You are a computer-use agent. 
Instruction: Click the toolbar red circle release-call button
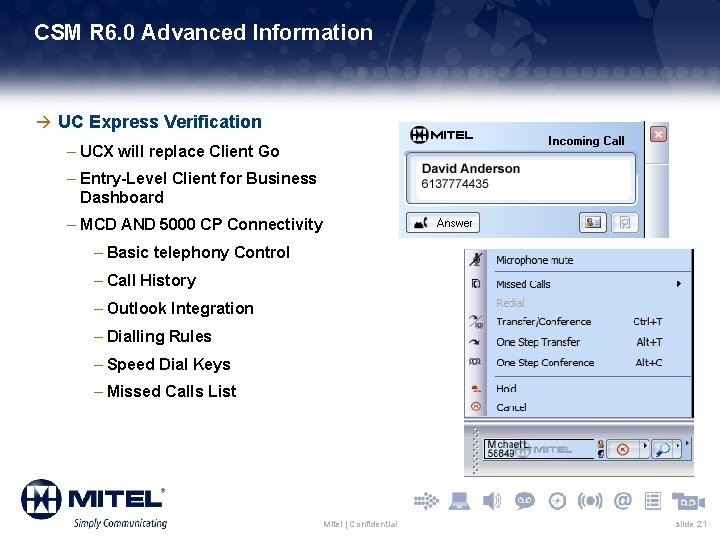(623, 449)
